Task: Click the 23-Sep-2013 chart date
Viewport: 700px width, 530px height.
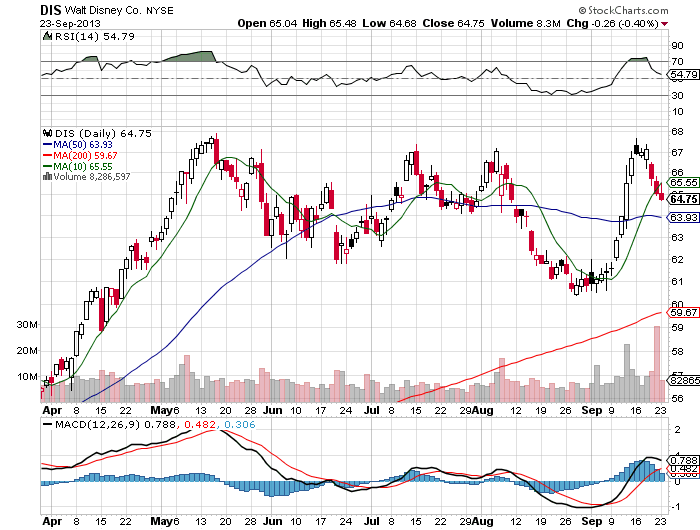Action: tap(70, 23)
